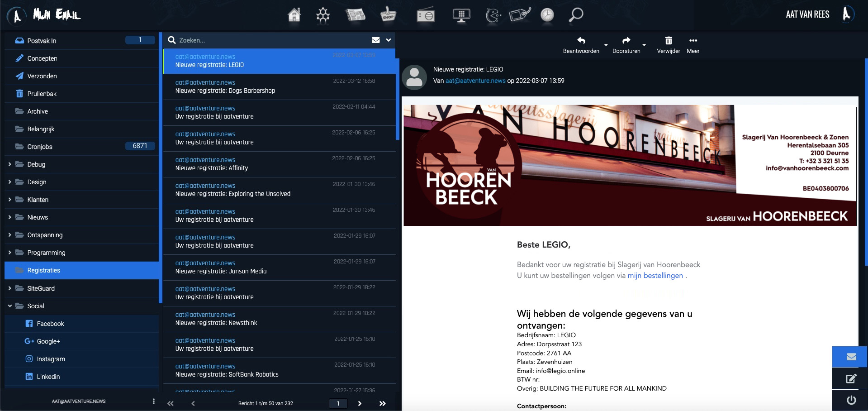Go to next page of messages

pyautogui.click(x=360, y=403)
